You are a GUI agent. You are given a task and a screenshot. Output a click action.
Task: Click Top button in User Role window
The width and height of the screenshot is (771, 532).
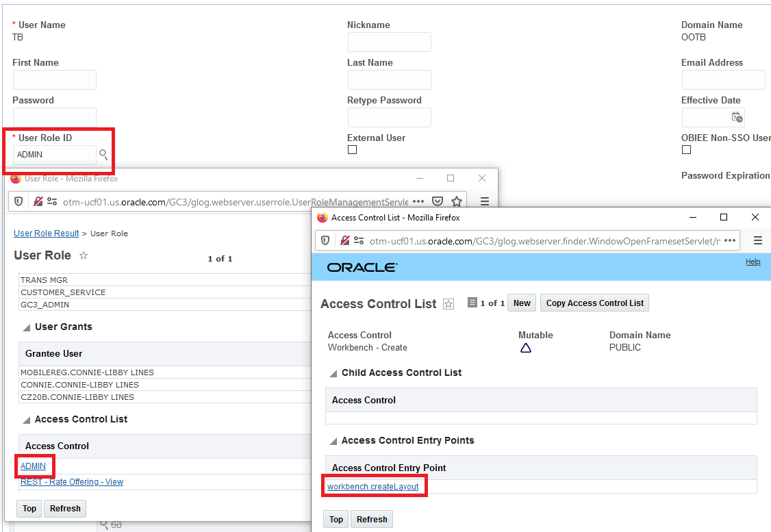29,509
